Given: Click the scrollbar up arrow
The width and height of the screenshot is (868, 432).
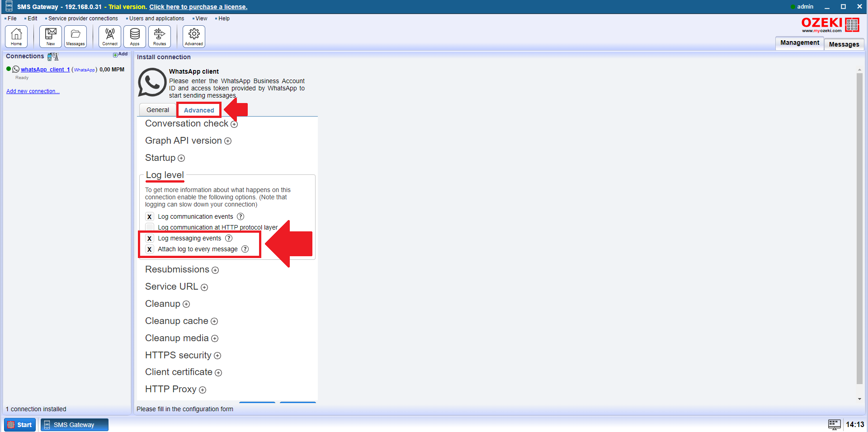Looking at the screenshot, I should click(x=859, y=70).
